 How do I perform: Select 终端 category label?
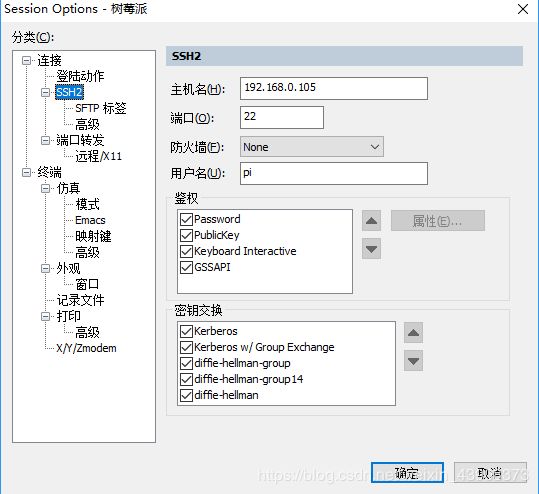(49, 172)
